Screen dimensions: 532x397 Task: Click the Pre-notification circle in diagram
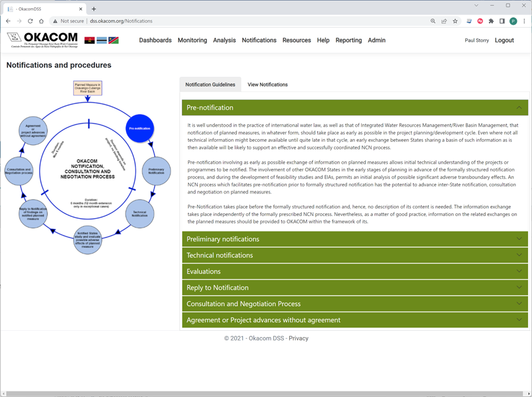(x=140, y=128)
